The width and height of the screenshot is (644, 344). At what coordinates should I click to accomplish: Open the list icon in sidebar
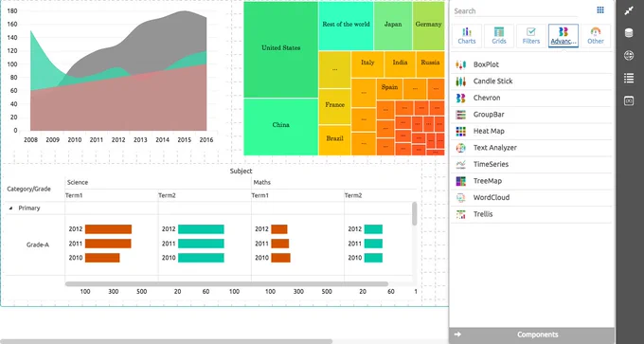(629, 78)
